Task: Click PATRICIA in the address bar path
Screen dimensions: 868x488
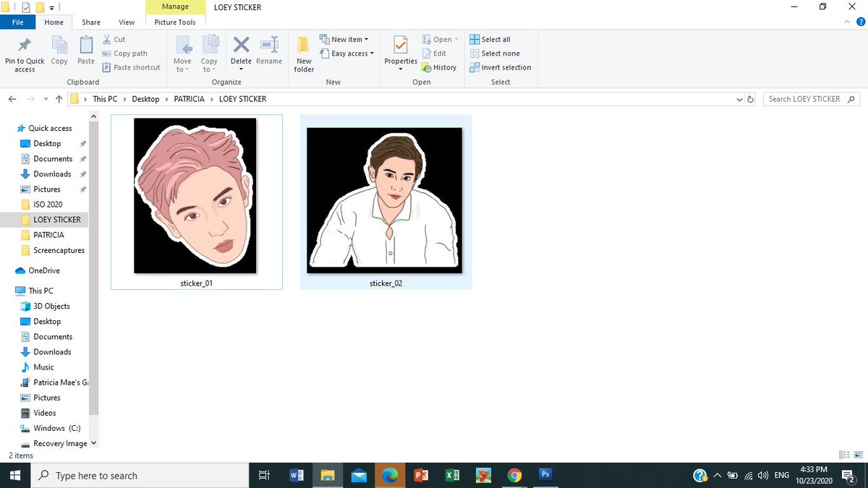Action: [190, 99]
